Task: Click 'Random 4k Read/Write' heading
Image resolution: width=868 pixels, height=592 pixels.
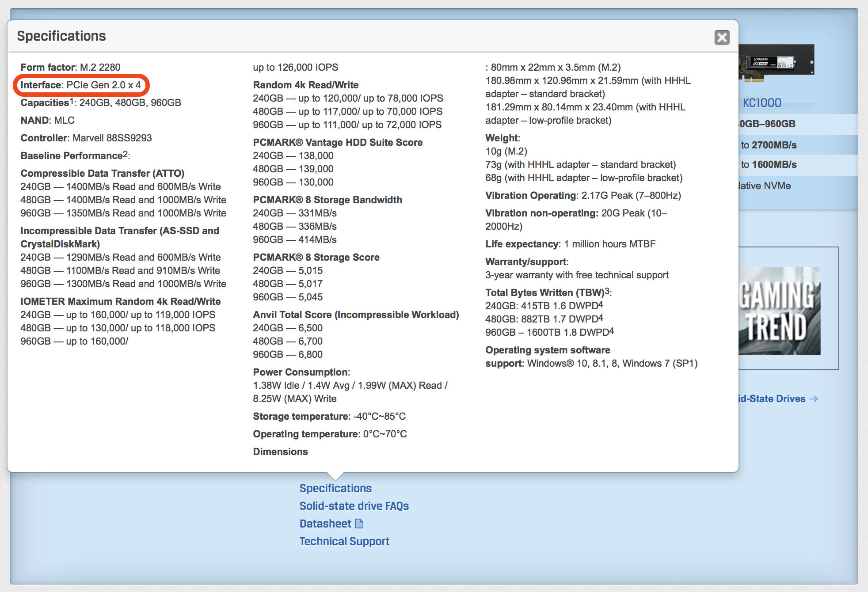Action: coord(306,85)
